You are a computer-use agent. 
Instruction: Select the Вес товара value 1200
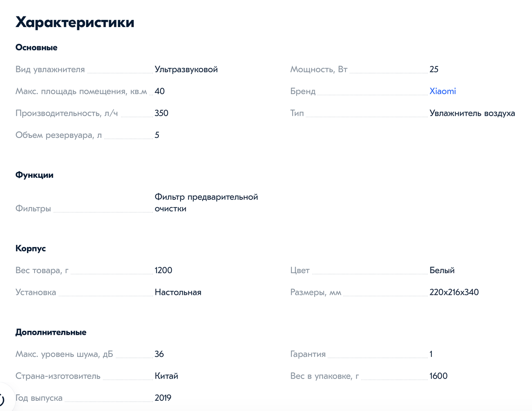pyautogui.click(x=163, y=270)
